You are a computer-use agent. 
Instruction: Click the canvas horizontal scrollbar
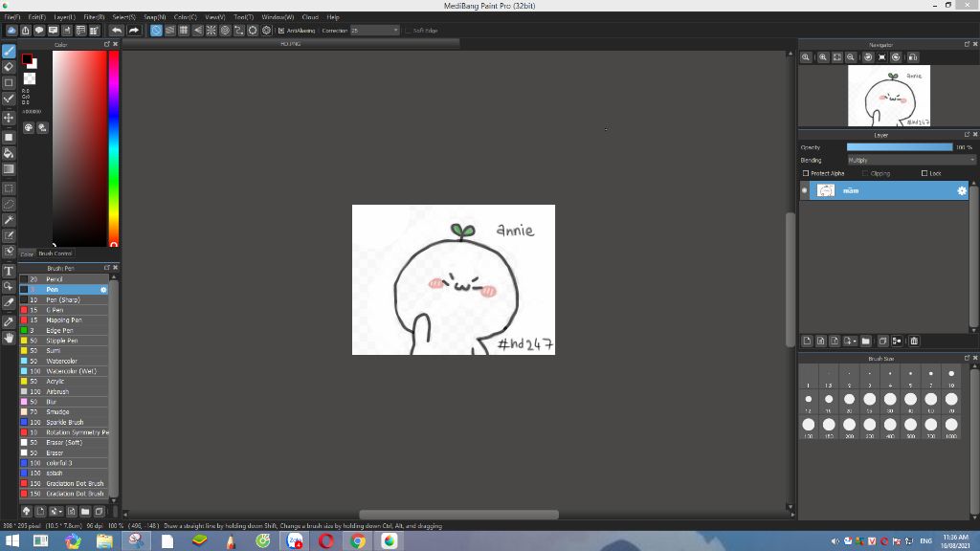(458, 515)
